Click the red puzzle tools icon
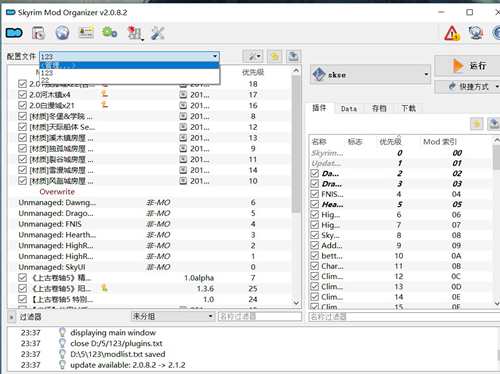500x374 pixels. click(x=134, y=33)
